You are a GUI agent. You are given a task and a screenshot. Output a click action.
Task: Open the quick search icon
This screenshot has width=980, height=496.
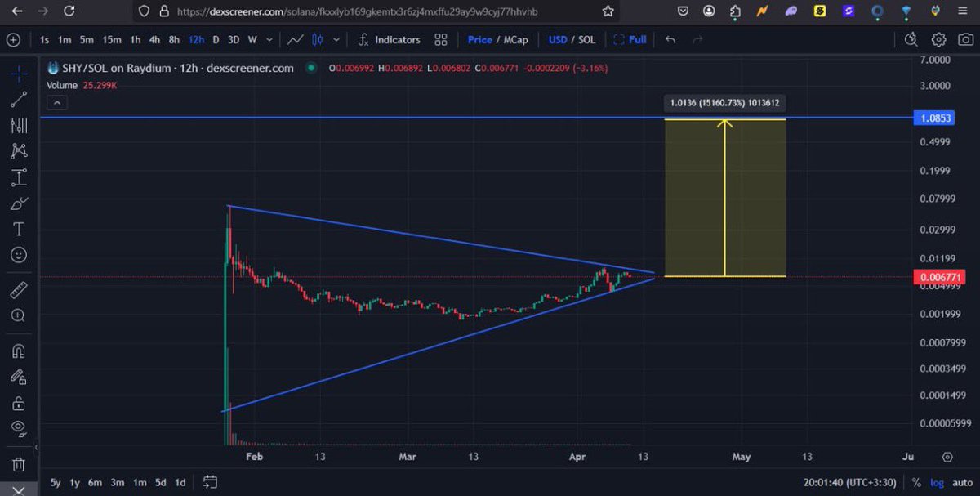911,39
